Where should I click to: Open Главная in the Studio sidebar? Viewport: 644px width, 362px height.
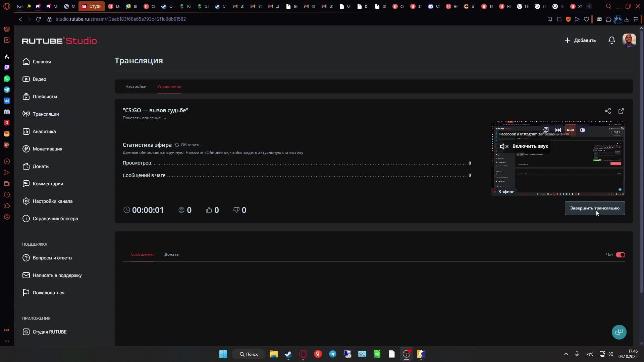point(37,62)
